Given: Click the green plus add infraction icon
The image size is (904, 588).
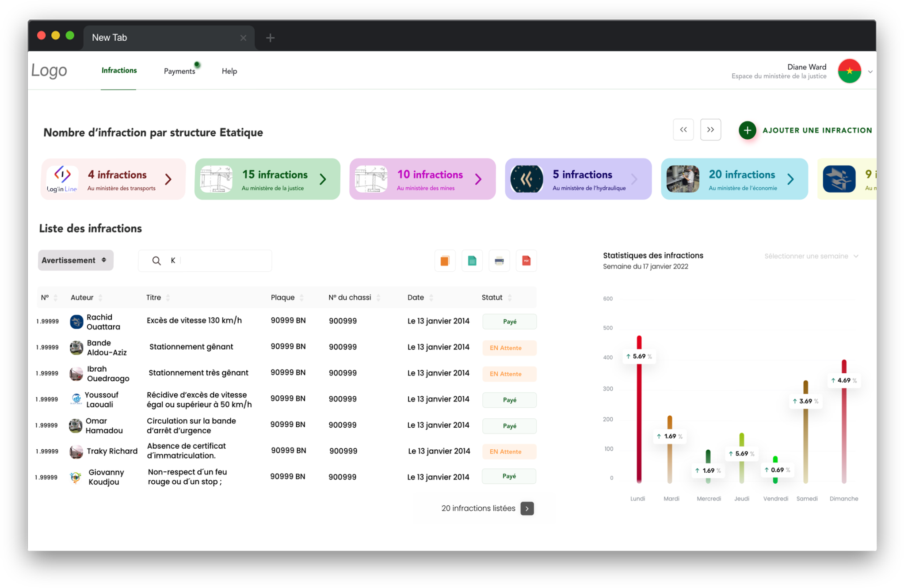Looking at the screenshot, I should coord(747,130).
